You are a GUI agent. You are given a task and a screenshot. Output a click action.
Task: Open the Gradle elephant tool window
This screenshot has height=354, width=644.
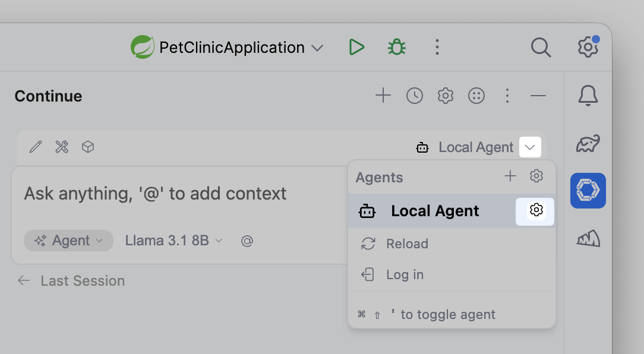point(588,144)
